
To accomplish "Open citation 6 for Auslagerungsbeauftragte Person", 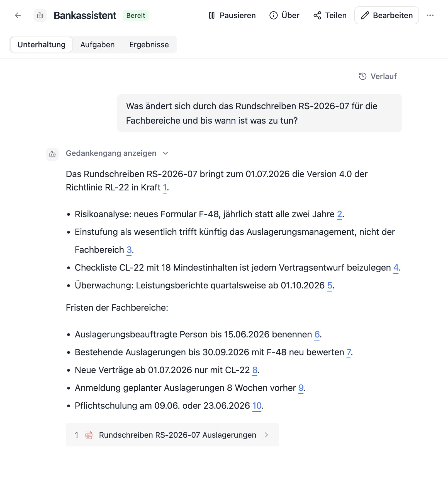I will pyautogui.click(x=317, y=334).
